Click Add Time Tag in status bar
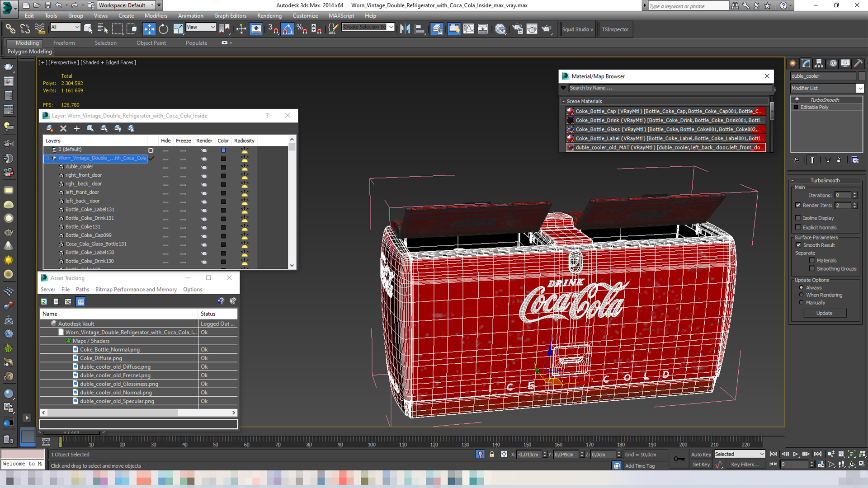Screen dimensions: 868x488 pyautogui.click(x=640, y=465)
